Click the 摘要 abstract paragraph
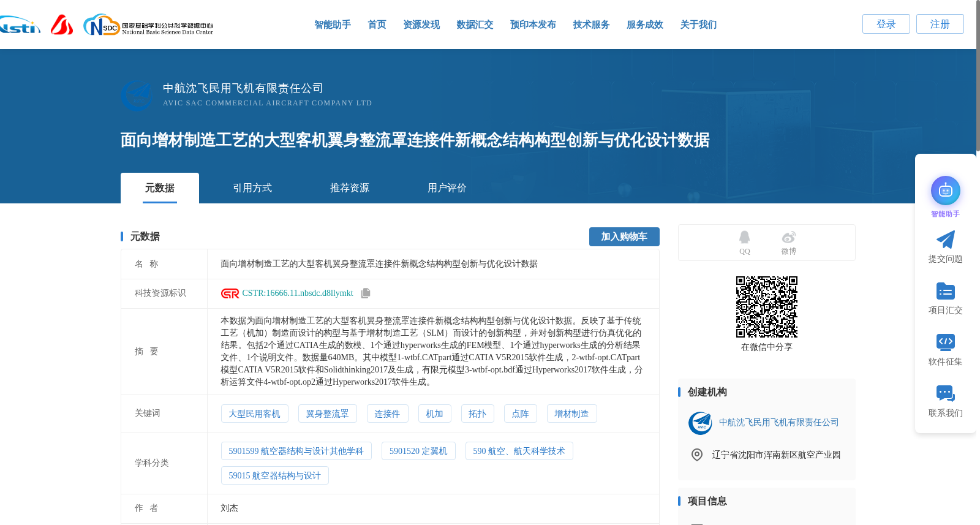Viewport: 980px width, 525px height. coord(432,352)
